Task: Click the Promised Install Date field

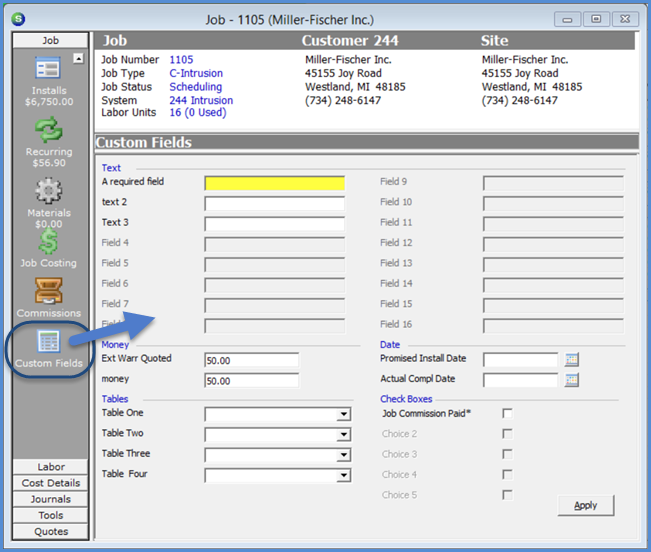Action: coord(520,360)
